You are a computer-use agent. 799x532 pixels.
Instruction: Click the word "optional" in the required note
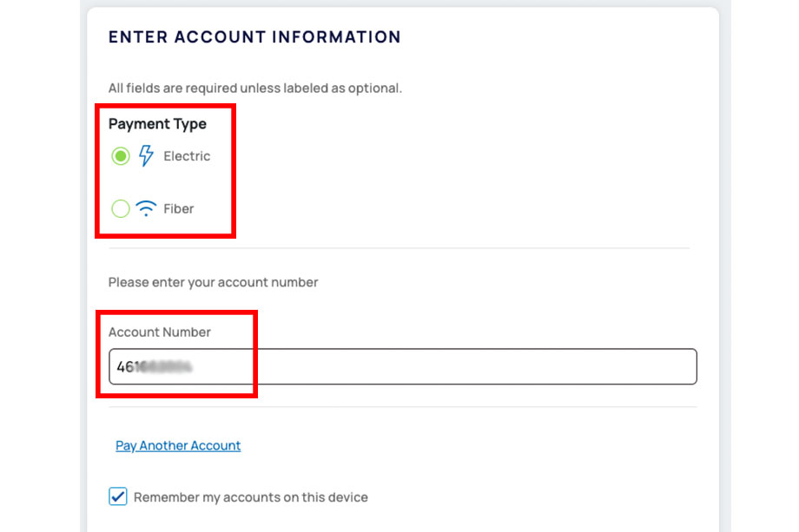tap(375, 88)
